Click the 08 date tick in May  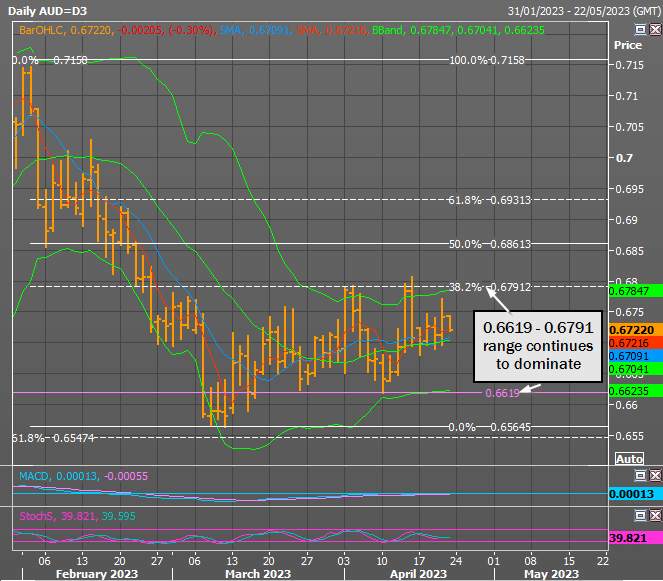(530, 561)
